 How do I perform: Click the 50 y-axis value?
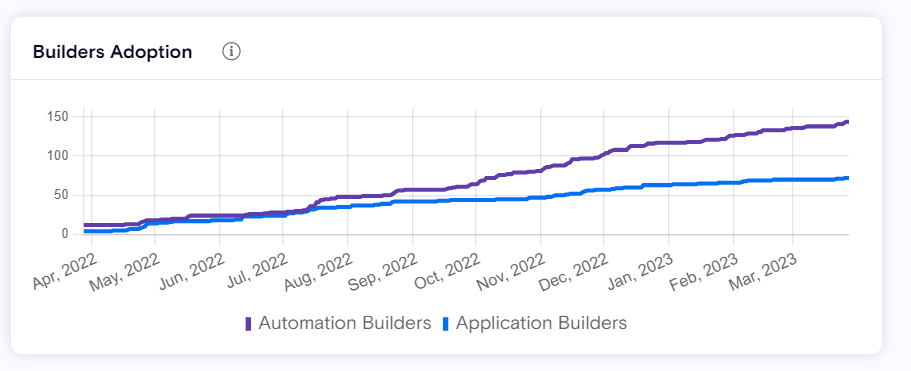[x=62, y=195]
